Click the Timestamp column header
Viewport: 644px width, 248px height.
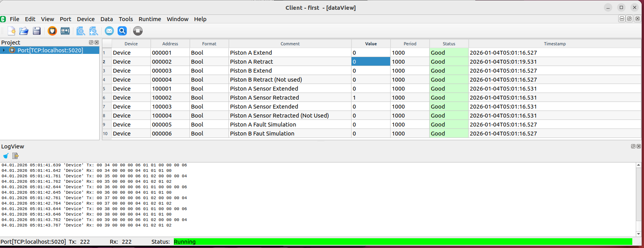pyautogui.click(x=555, y=44)
